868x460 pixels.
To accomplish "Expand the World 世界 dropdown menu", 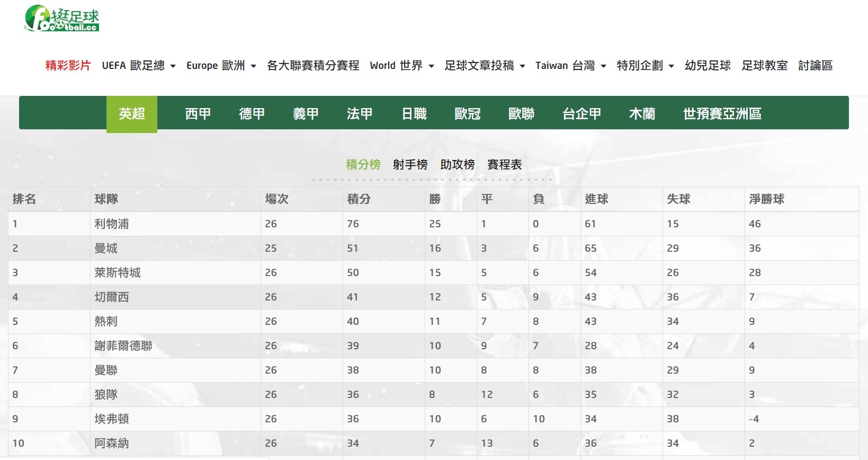I will tap(402, 66).
